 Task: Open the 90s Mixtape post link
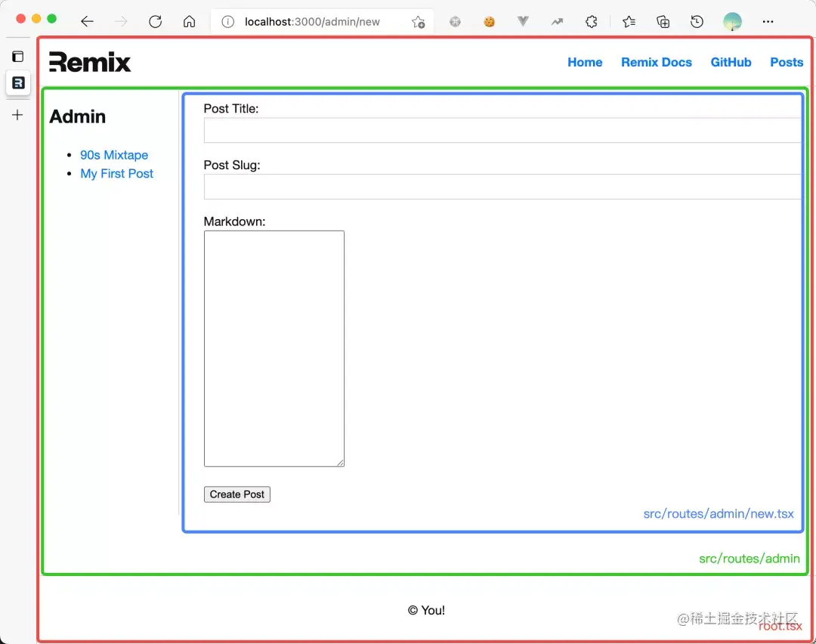click(114, 155)
